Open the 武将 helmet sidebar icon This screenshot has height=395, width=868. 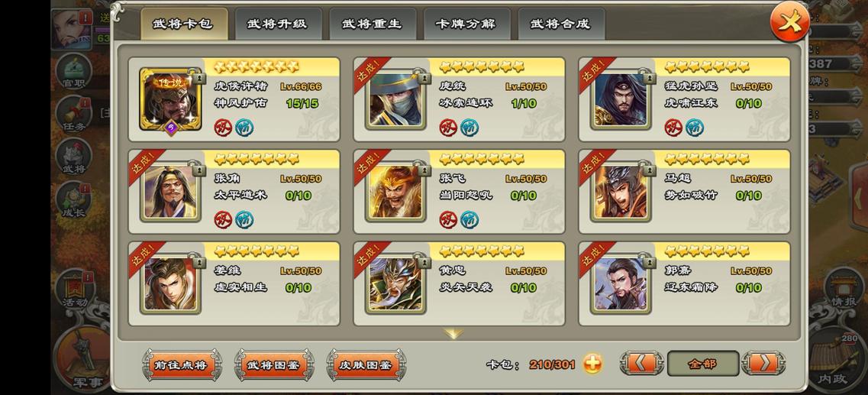coord(73,157)
